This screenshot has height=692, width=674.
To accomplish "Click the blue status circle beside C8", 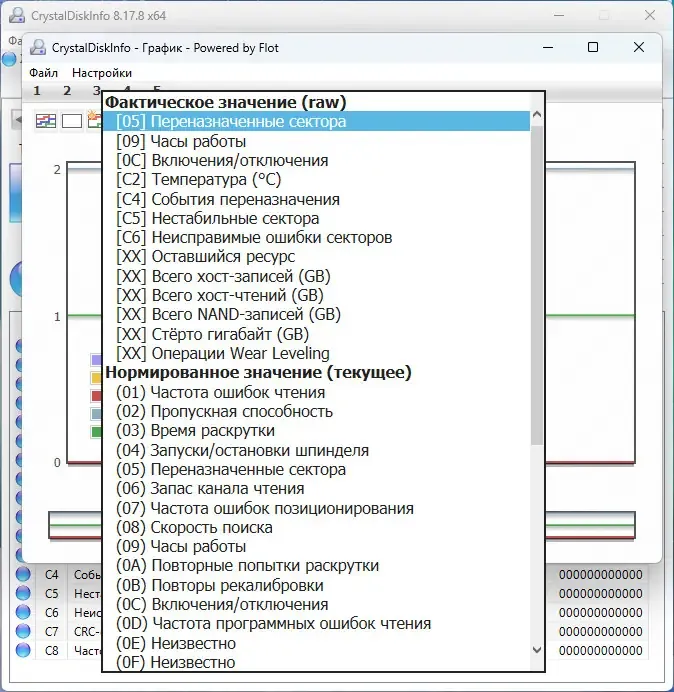I will [x=23, y=650].
